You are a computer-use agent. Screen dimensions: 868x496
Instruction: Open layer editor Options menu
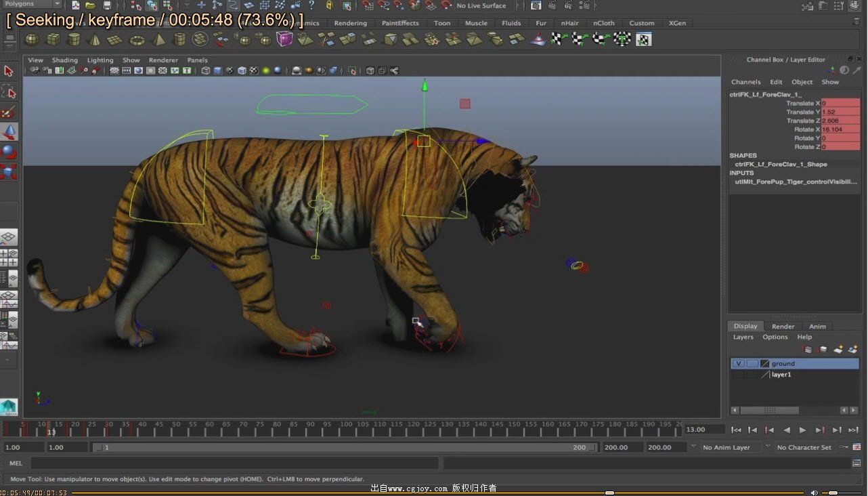tap(775, 337)
